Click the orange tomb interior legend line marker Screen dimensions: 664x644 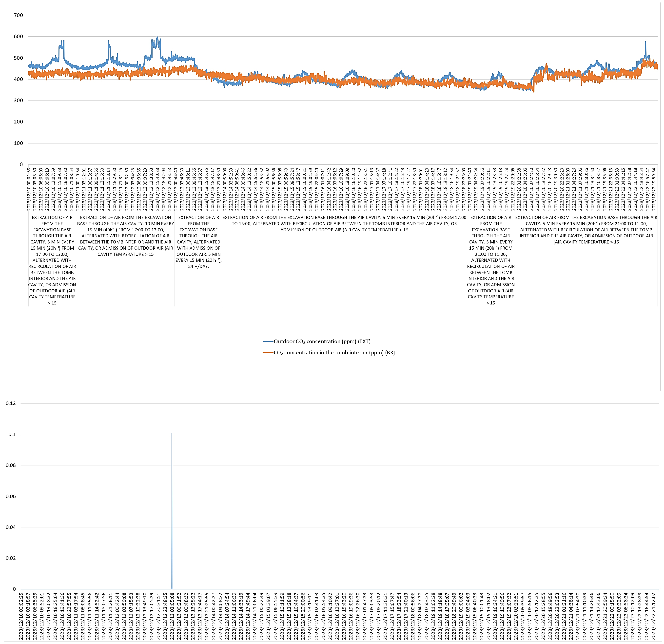268,353
